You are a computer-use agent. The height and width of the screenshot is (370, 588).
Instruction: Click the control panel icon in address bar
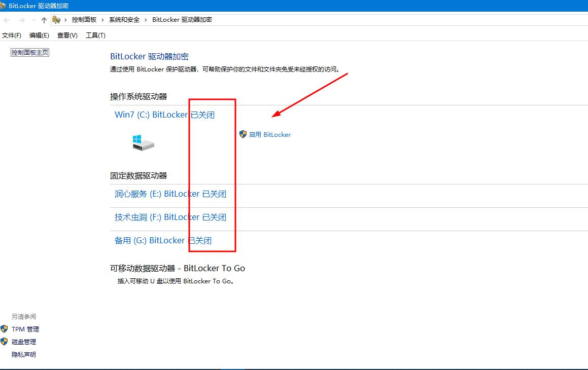56,19
